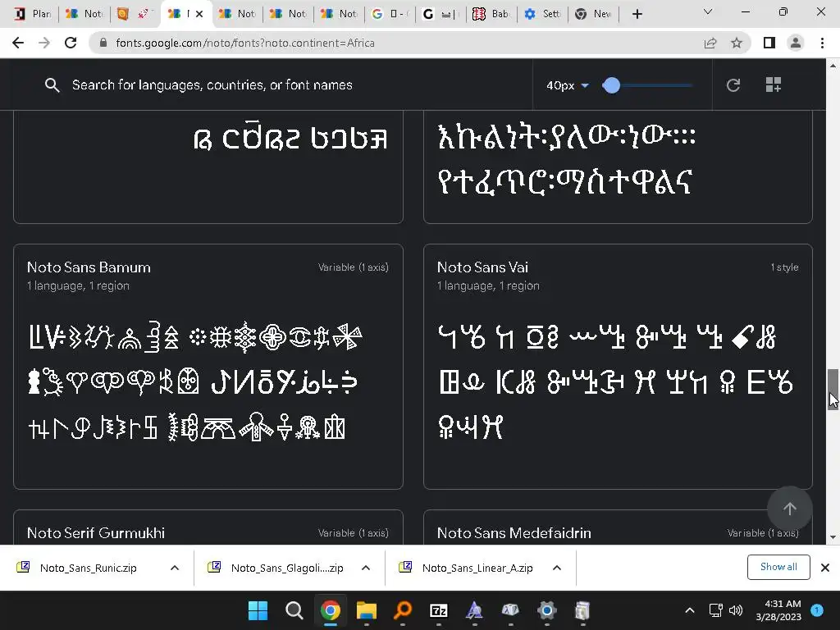This screenshot has width=840, height=630.
Task: Open the orange magnifier app in taskbar
Action: point(403,610)
